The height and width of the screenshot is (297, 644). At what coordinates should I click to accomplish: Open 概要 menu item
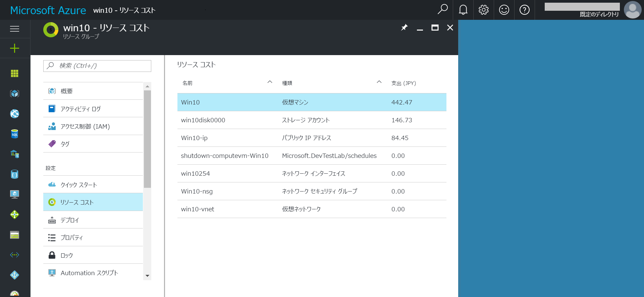pos(93,91)
